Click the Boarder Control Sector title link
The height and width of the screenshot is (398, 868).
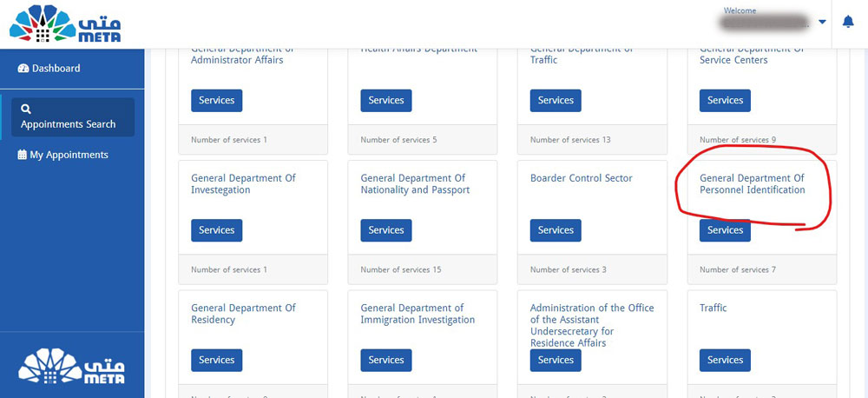pyautogui.click(x=581, y=178)
